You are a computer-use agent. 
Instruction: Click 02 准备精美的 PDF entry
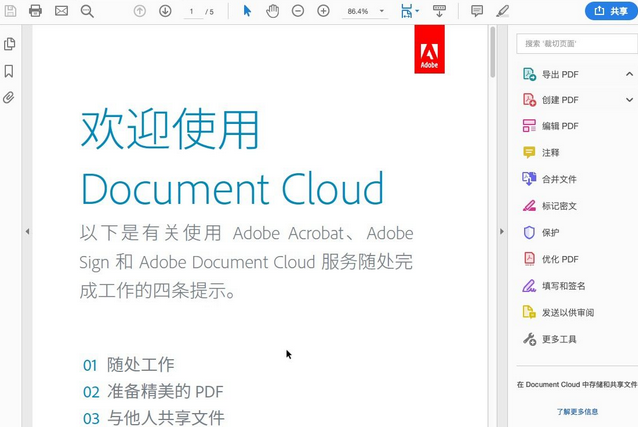coord(153,392)
